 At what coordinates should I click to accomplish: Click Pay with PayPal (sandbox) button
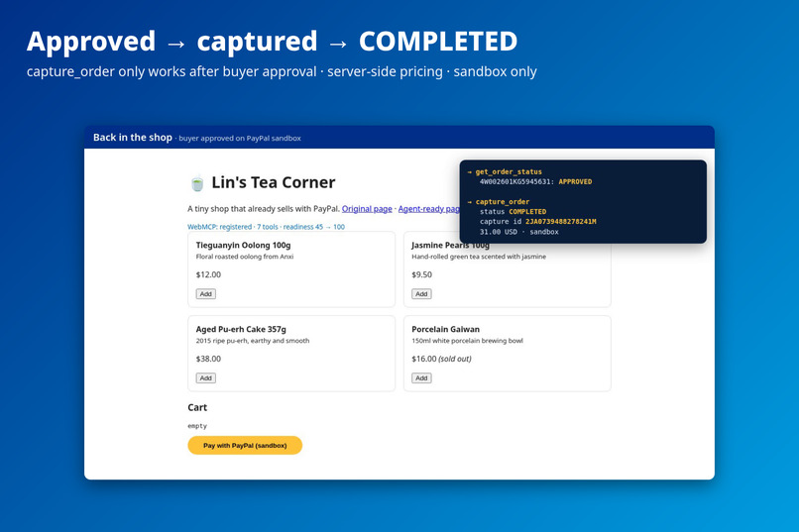coord(245,446)
